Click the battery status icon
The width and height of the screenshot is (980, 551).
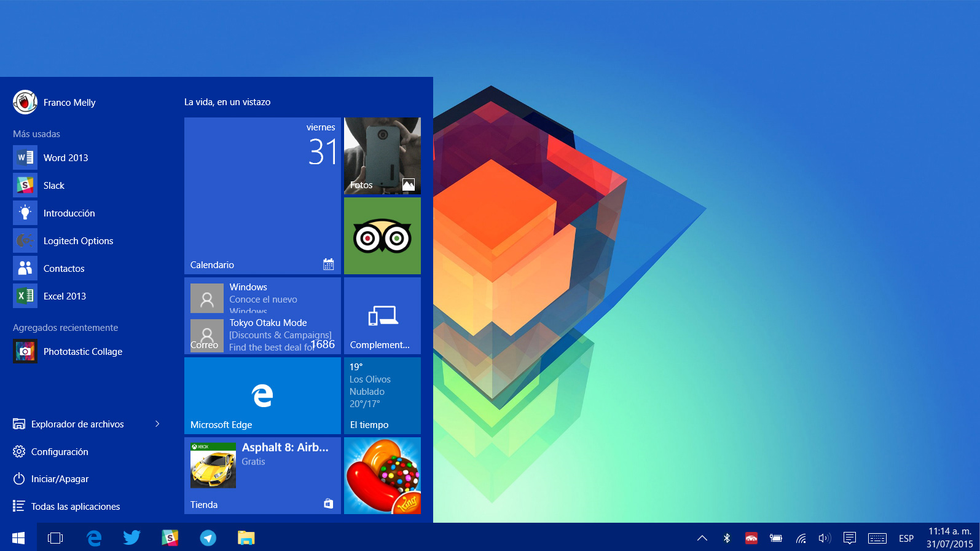click(776, 538)
